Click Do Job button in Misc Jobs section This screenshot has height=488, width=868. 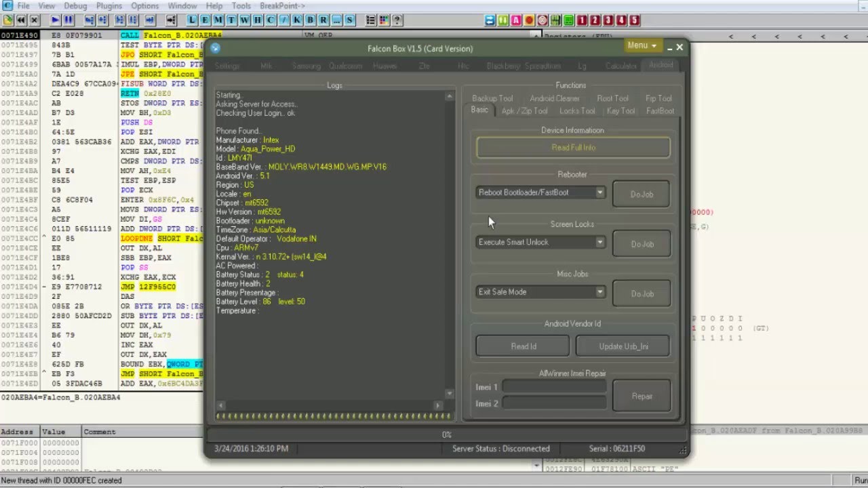coord(642,293)
